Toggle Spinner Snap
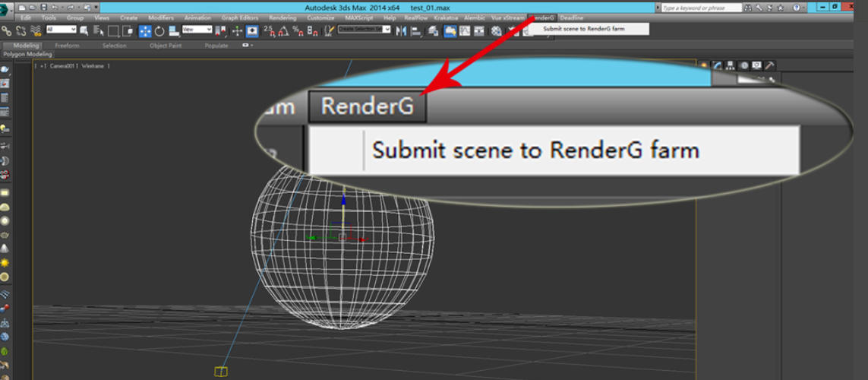The image size is (868, 380). (x=312, y=31)
